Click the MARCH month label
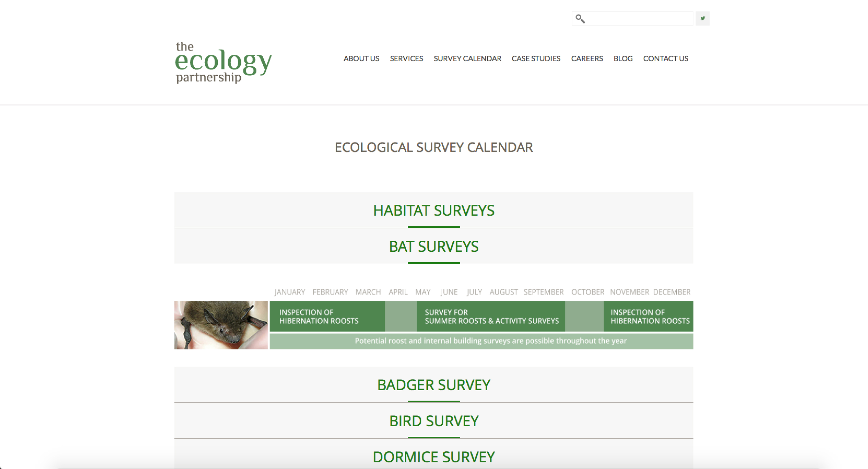868x469 pixels. 368,292
